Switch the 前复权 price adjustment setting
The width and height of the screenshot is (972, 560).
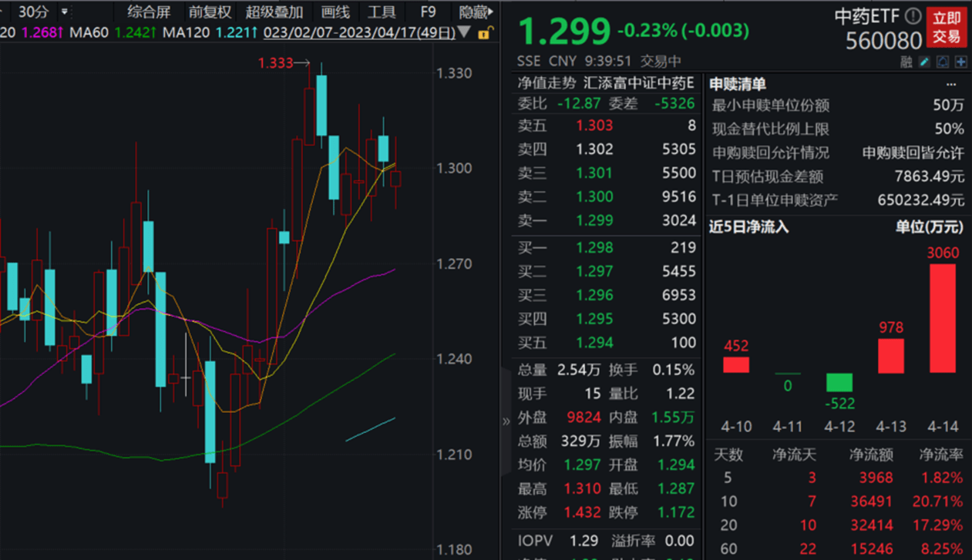pyautogui.click(x=210, y=12)
